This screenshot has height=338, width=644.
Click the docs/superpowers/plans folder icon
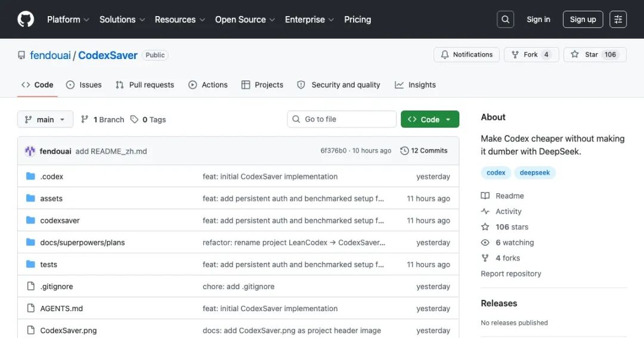[30, 242]
